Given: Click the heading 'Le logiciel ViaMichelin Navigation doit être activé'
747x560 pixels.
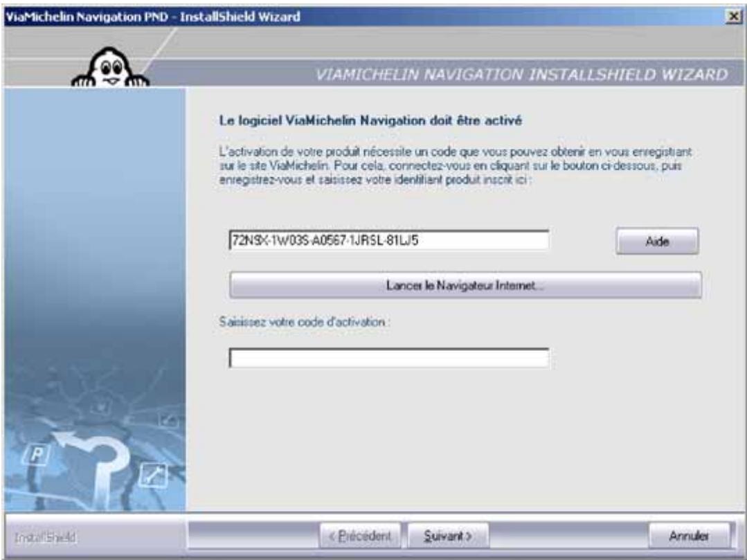Looking at the screenshot, I should pyautogui.click(x=370, y=120).
